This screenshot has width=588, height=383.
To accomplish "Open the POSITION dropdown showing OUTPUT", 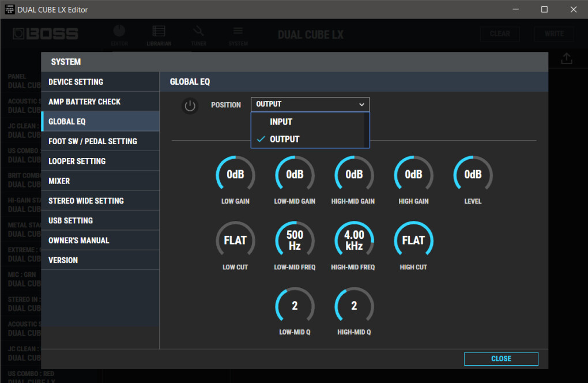I will coord(310,104).
